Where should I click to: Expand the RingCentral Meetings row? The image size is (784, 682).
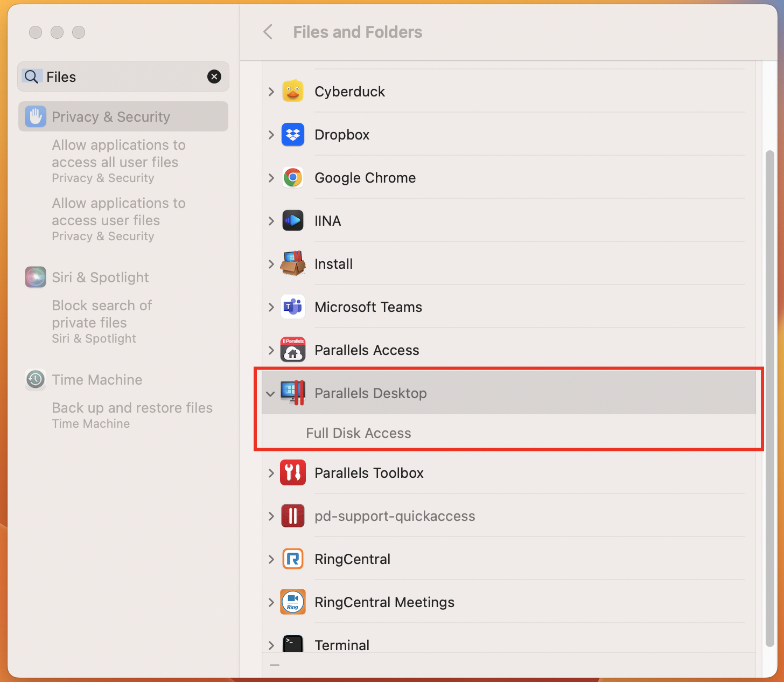[x=271, y=602]
